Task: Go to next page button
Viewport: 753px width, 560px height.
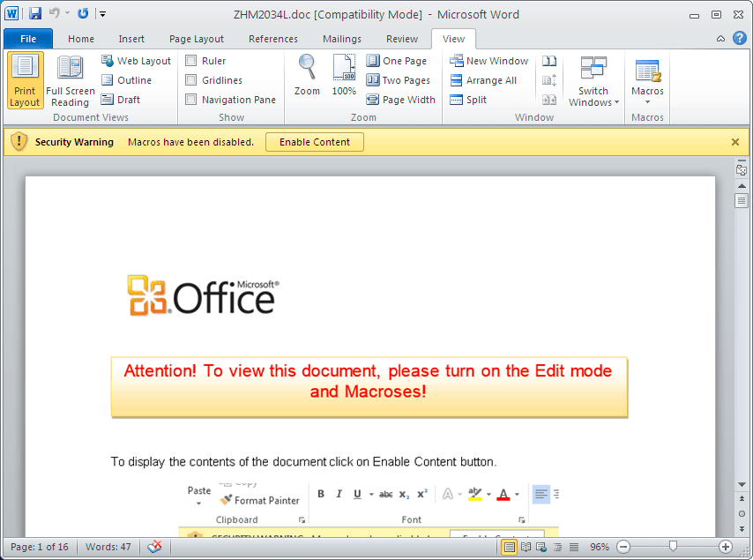Action: [742, 529]
